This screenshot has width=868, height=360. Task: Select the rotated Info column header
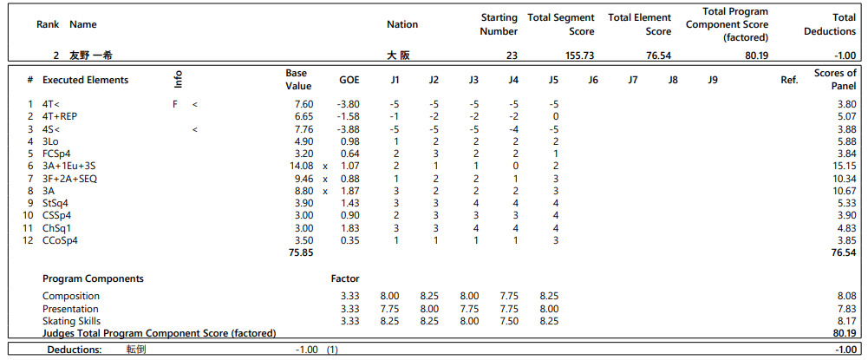coord(179,79)
